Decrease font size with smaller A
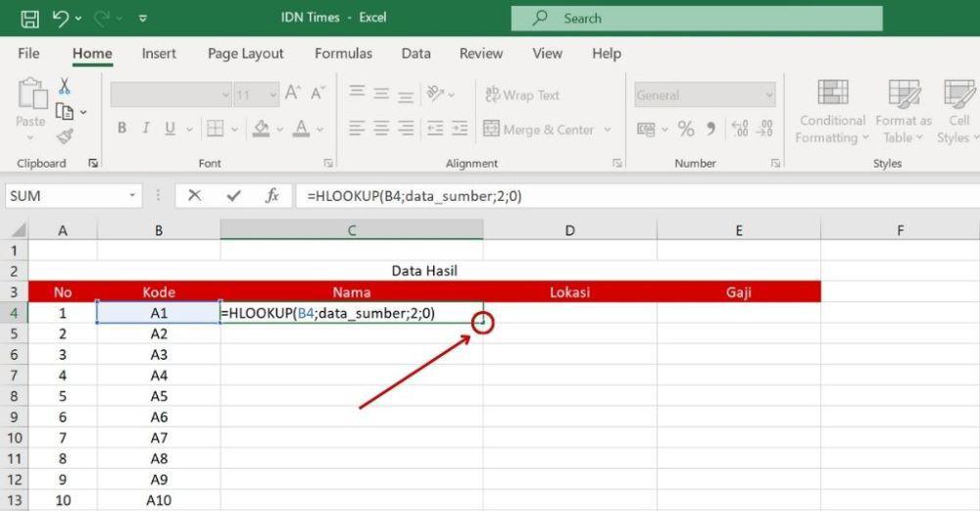 (318, 94)
